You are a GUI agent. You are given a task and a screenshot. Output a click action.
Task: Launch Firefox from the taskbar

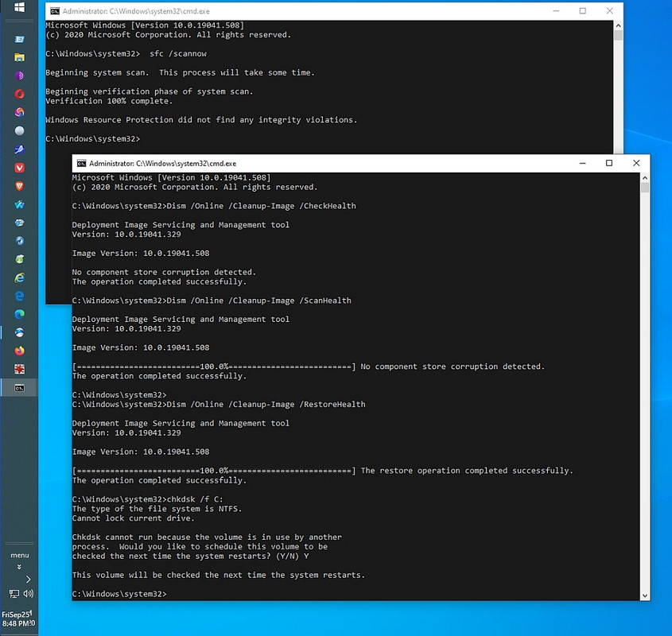click(19, 351)
